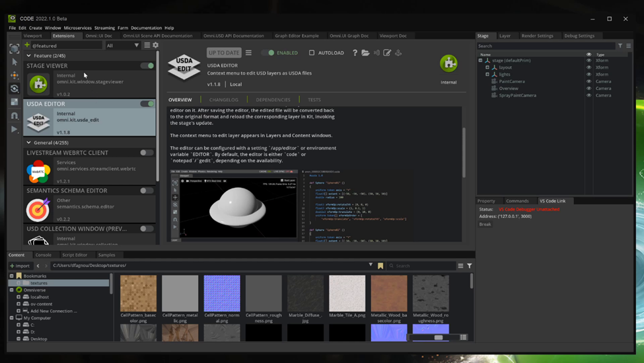Image resolution: width=644 pixels, height=363 pixels.
Task: Check the Autoload checkbox
Action: point(312,53)
